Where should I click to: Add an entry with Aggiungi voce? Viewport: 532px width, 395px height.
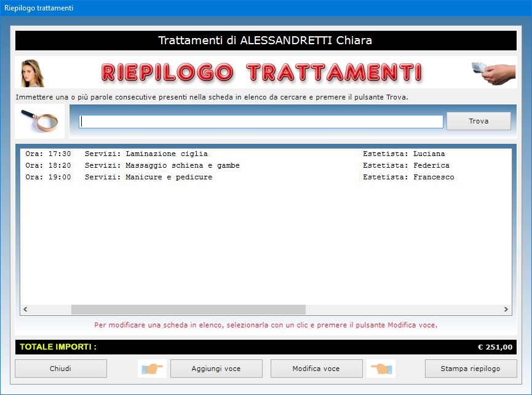point(216,369)
